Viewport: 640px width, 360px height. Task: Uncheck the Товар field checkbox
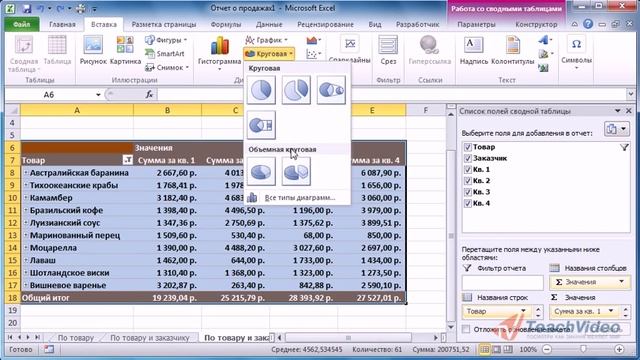468,147
